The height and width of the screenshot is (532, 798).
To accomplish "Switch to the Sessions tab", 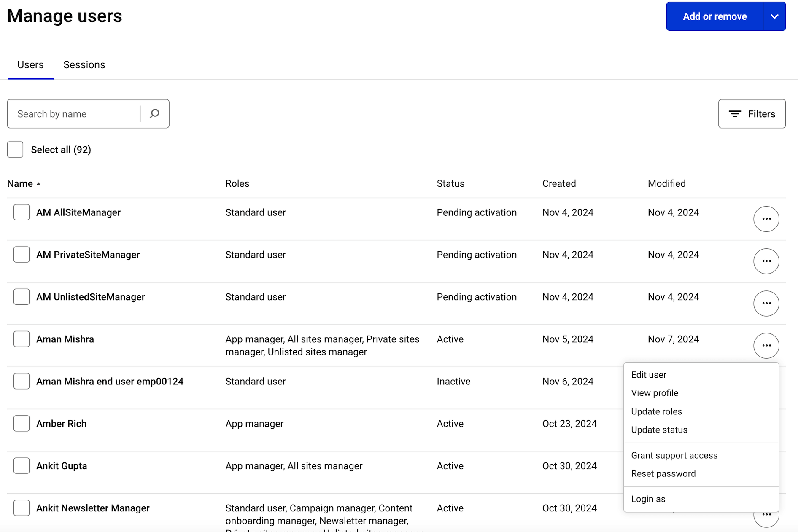I will [x=84, y=64].
